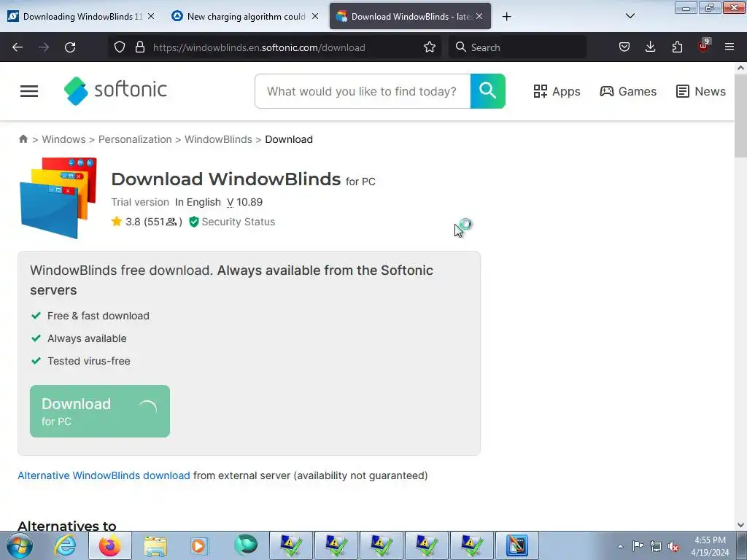This screenshot has height=560, width=747.
Task: Open the Alternative WindowBlinds download link
Action: tap(104, 475)
